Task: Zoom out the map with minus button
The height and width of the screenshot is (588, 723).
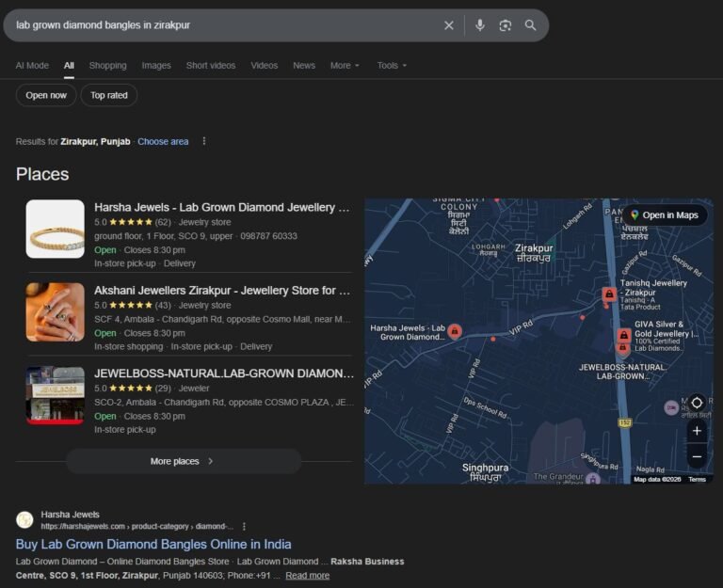Action: (697, 456)
